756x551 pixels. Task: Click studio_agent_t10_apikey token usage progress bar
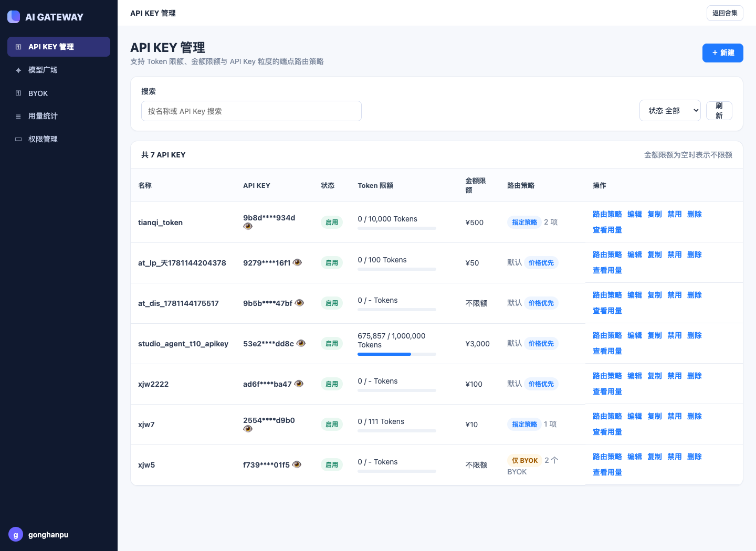(x=397, y=354)
